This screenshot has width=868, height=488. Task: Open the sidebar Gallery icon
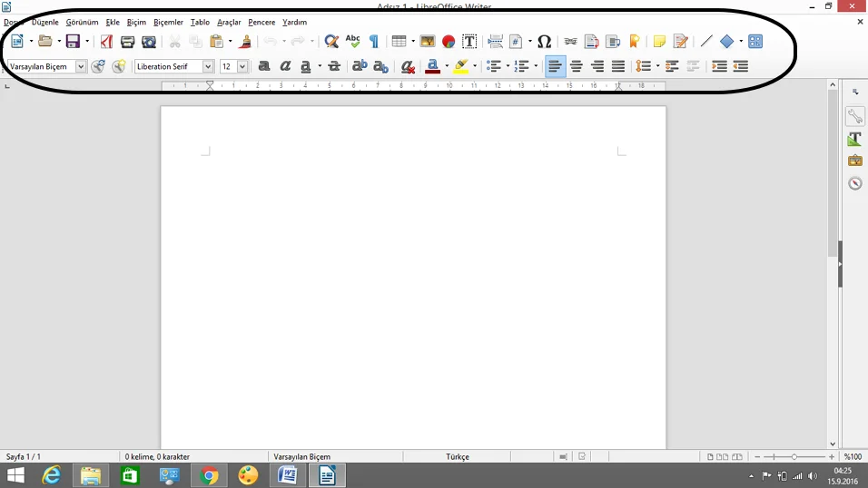pyautogui.click(x=854, y=161)
